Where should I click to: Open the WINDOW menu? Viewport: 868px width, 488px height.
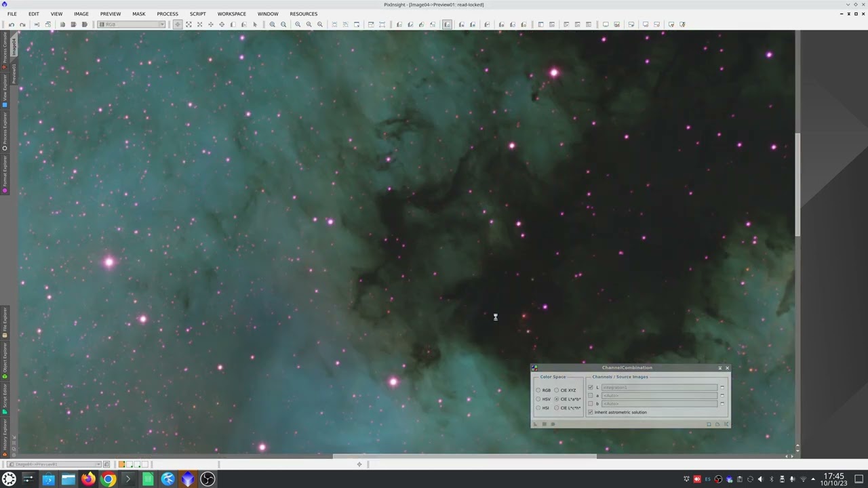click(x=268, y=14)
